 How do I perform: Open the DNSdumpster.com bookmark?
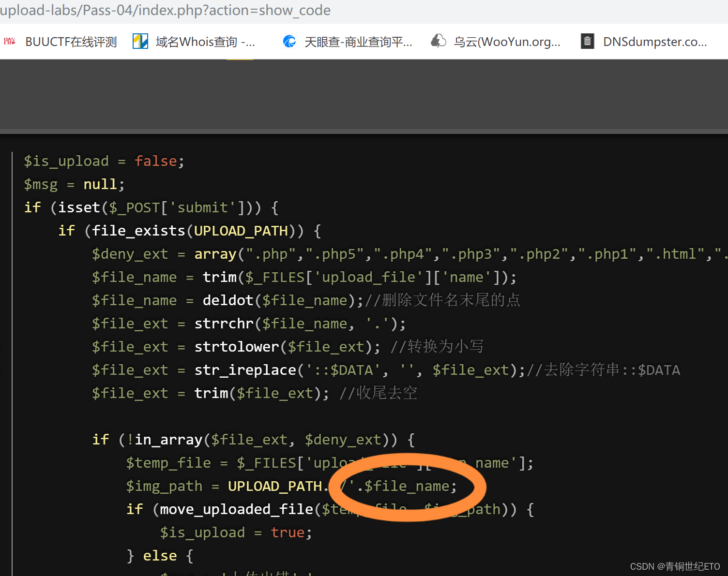(x=655, y=42)
